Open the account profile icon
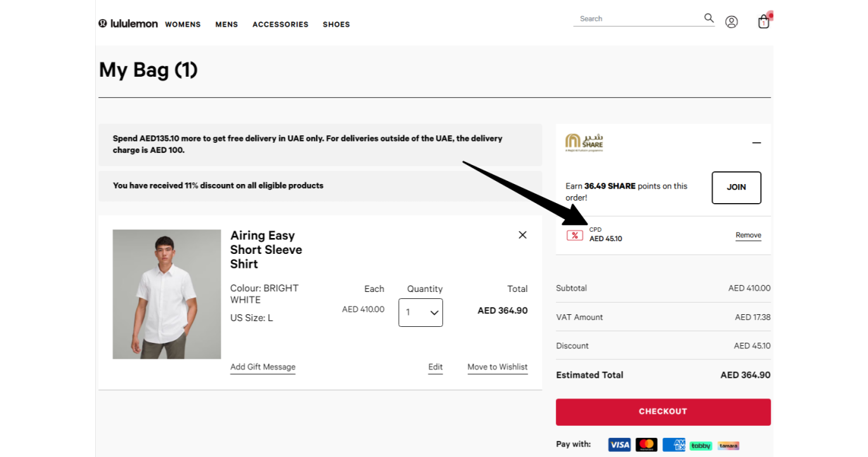Image resolution: width=868 pixels, height=457 pixels. (x=732, y=22)
